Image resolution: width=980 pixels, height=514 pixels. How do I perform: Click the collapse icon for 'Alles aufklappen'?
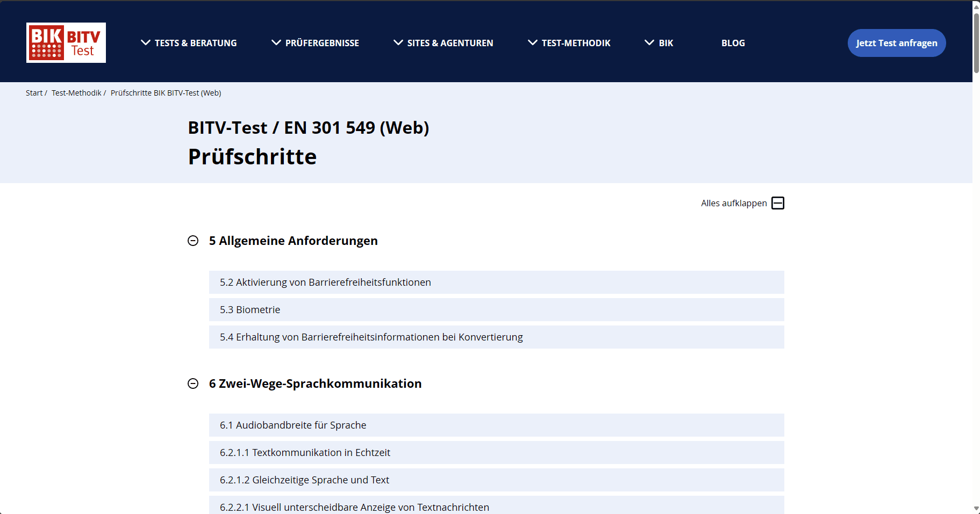click(x=778, y=203)
